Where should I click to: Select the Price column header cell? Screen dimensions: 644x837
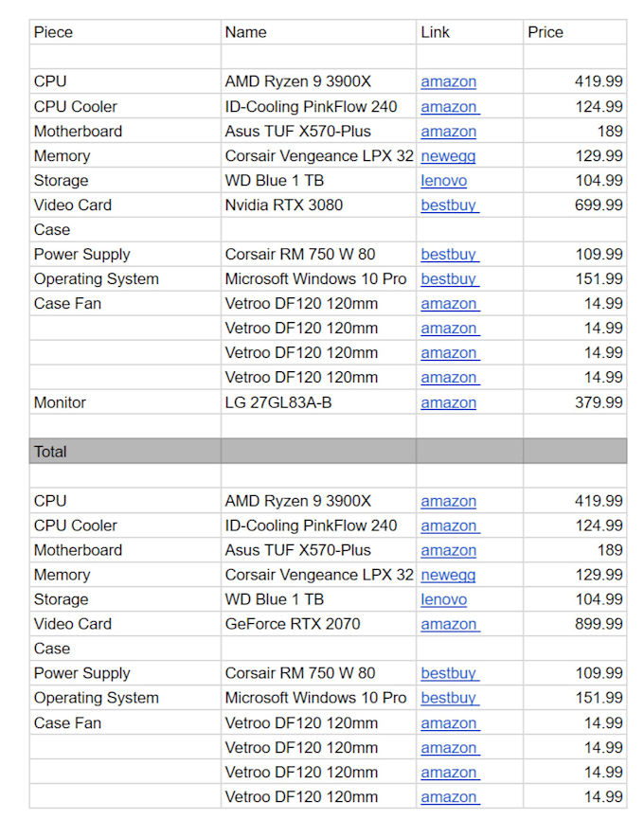click(575, 32)
